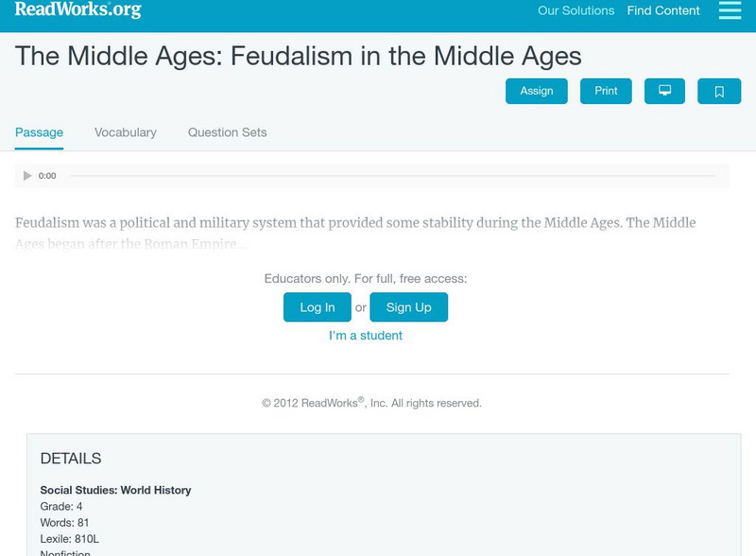Bookmark this passage with the bookmark icon

pos(719,91)
